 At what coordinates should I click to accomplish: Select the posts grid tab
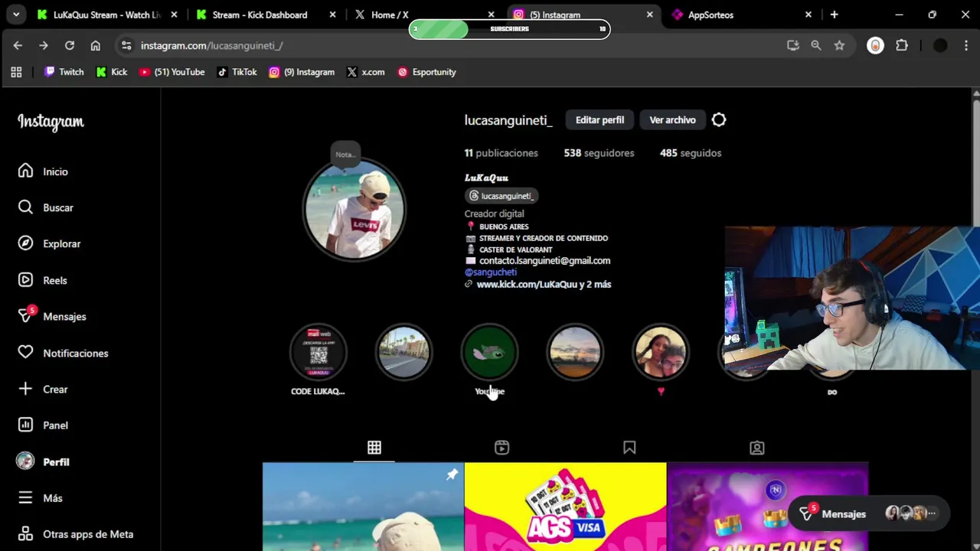(374, 448)
